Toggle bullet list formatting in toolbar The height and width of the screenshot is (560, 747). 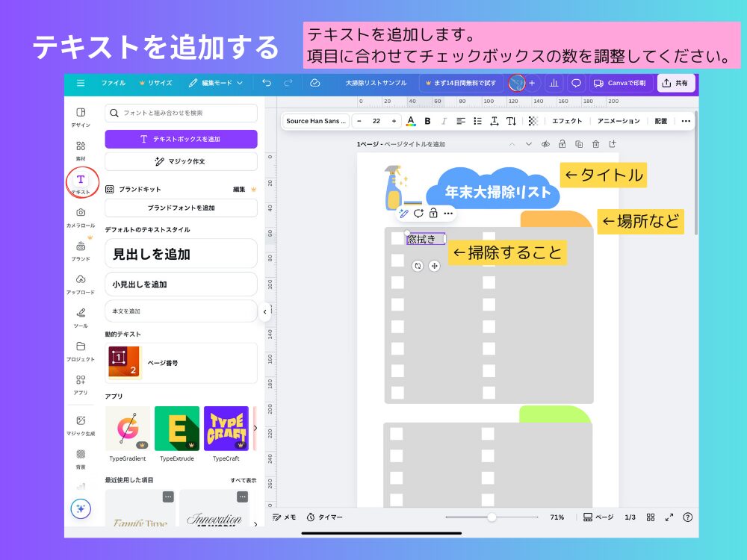click(x=477, y=121)
